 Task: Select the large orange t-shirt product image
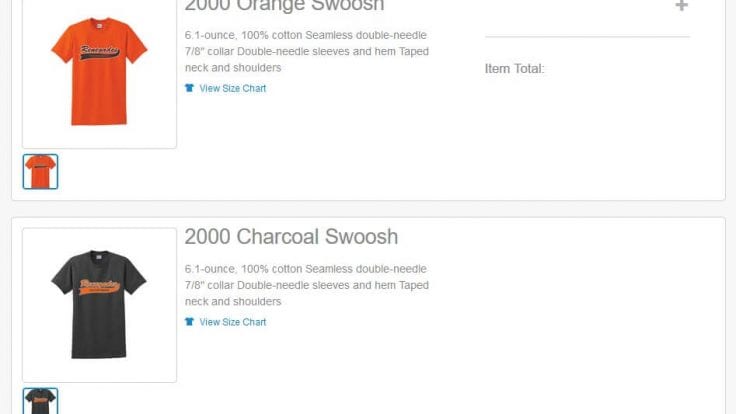pos(99,71)
